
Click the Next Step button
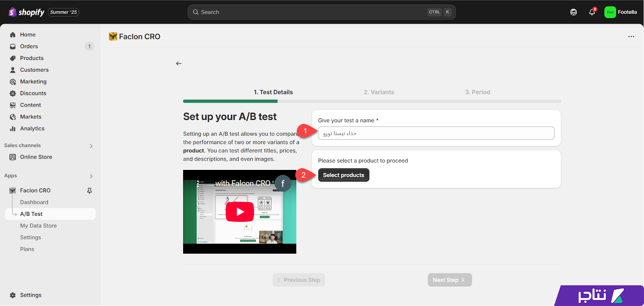450,280
